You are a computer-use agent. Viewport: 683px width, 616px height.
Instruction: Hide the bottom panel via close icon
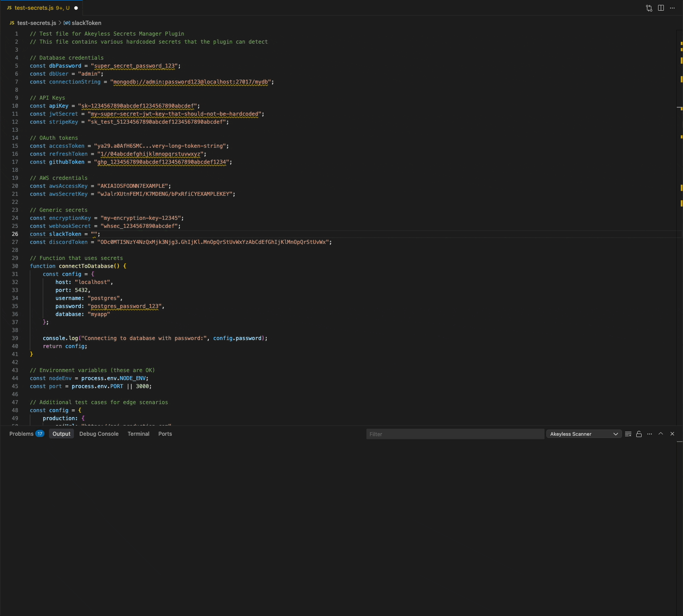click(672, 434)
